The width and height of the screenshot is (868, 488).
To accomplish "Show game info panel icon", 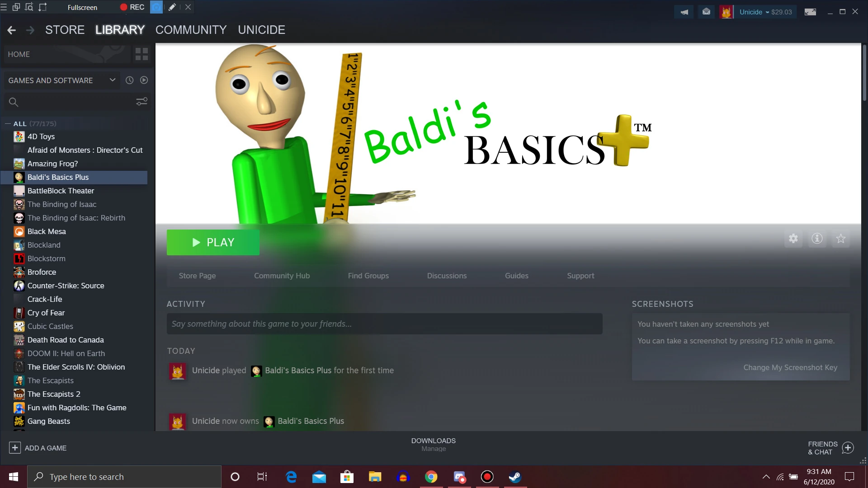I will [817, 239].
